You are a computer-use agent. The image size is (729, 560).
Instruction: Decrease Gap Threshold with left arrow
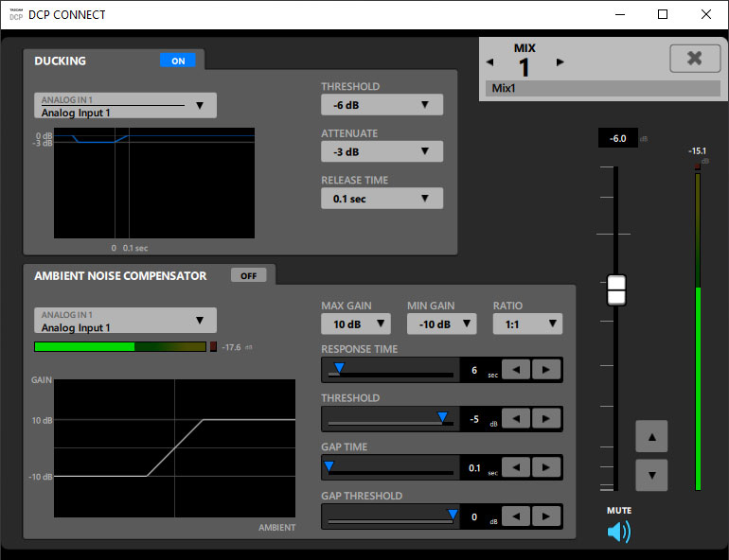[516, 516]
